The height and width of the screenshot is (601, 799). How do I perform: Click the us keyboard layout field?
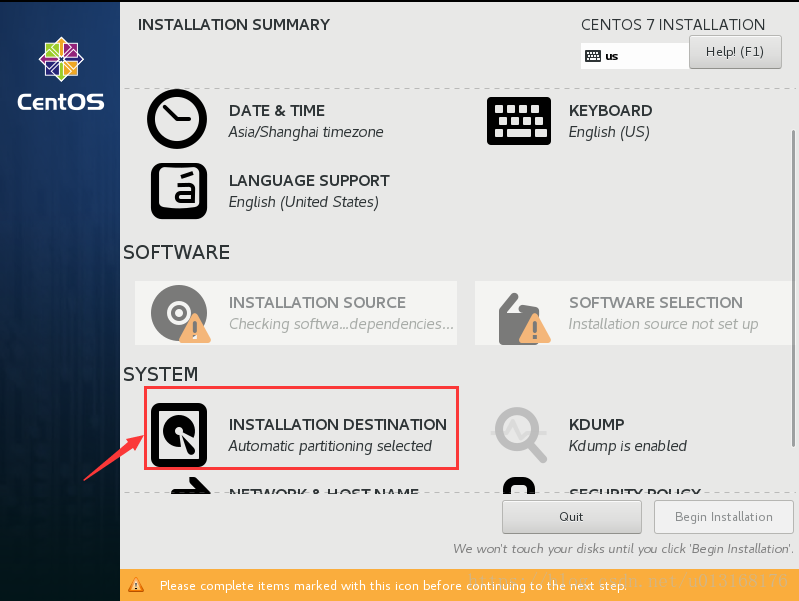point(635,56)
